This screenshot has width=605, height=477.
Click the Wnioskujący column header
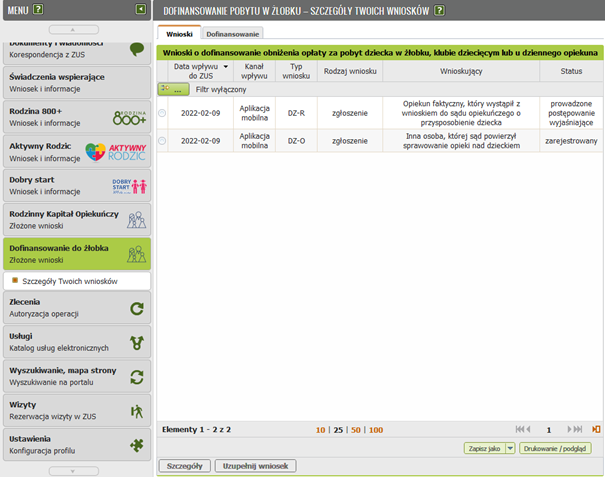(x=461, y=71)
